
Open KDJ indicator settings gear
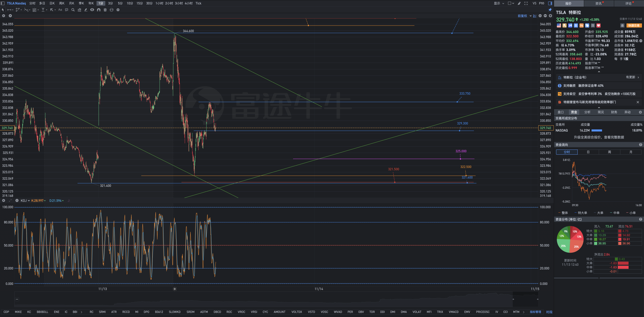click(x=4, y=200)
